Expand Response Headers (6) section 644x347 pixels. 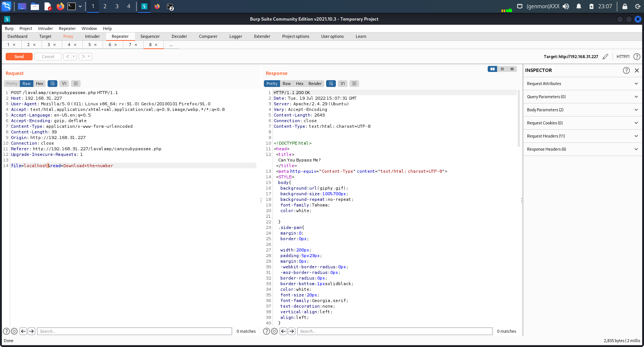583,149
